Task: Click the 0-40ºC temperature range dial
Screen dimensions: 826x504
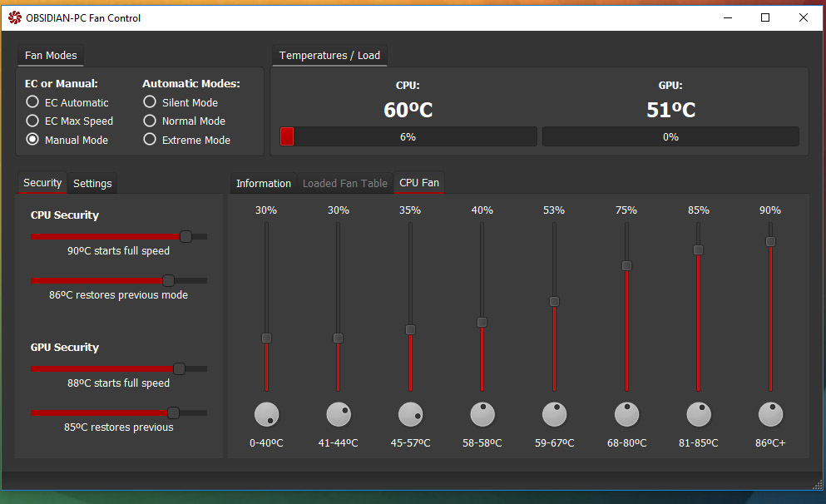Action: (266, 414)
